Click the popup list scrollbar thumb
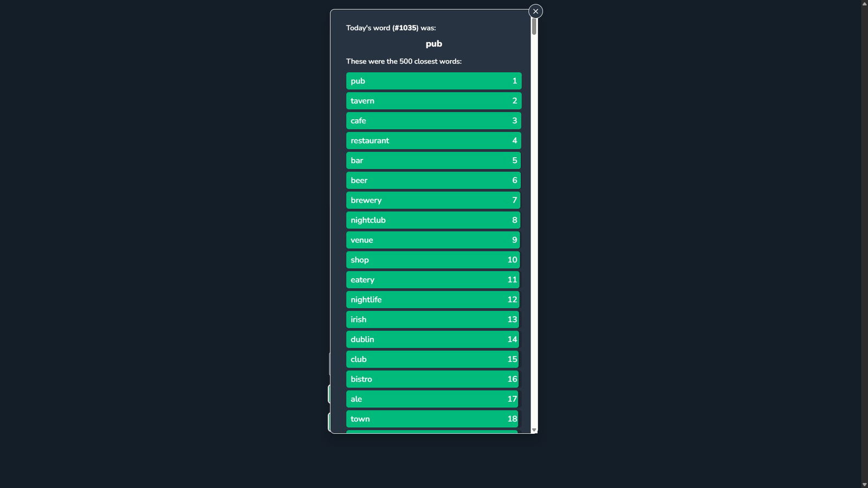868x488 pixels. tap(534, 27)
